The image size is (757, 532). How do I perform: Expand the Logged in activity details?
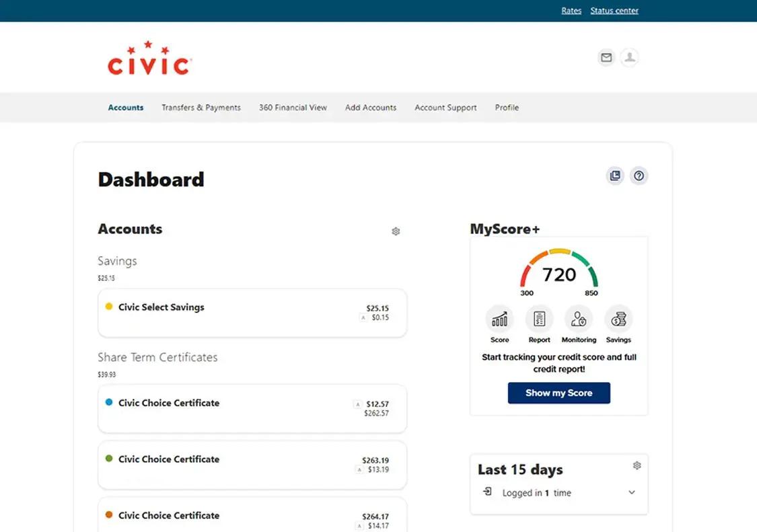click(631, 492)
